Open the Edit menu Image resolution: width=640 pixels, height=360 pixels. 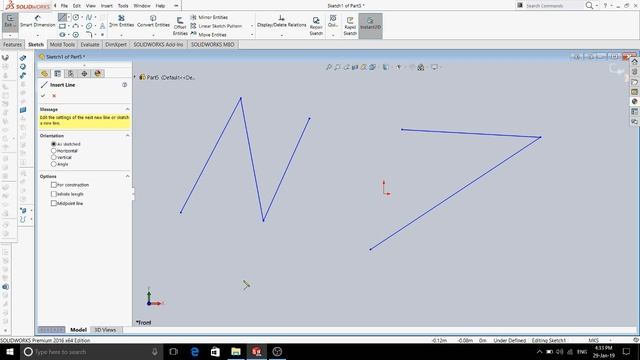click(77, 6)
